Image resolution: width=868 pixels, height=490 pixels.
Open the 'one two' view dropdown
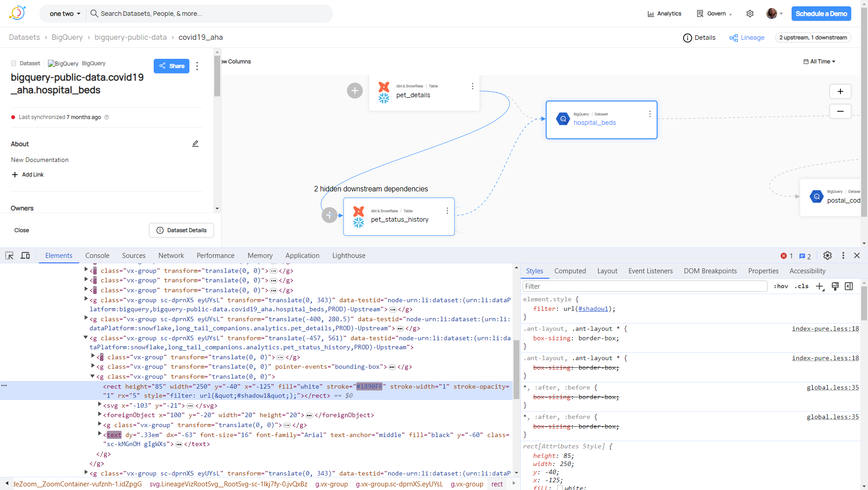coord(65,14)
